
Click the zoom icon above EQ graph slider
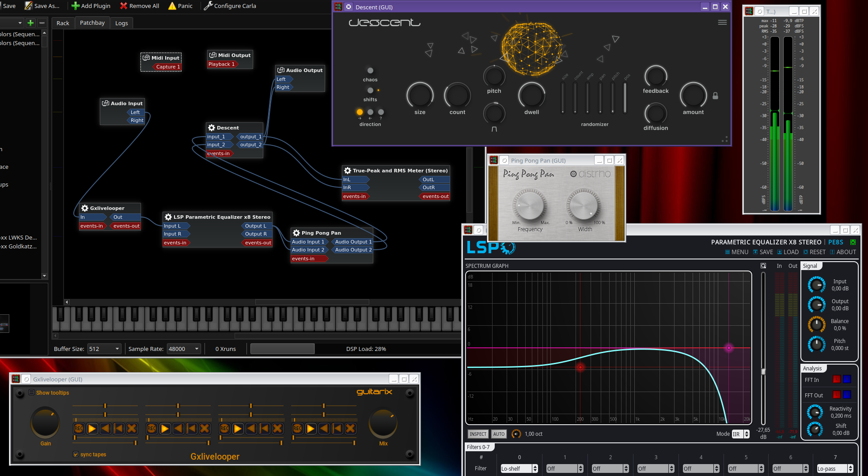(763, 266)
